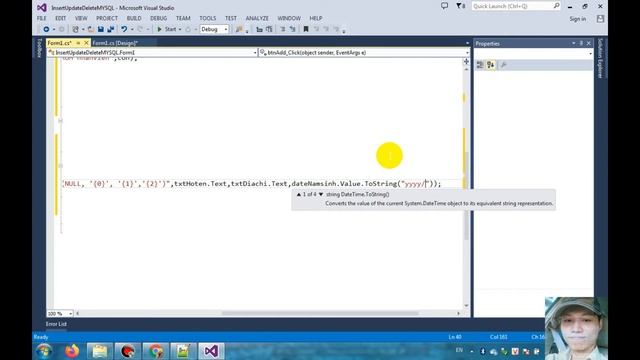Open the EDIT menu
The image size is (640, 360).
[60, 18]
